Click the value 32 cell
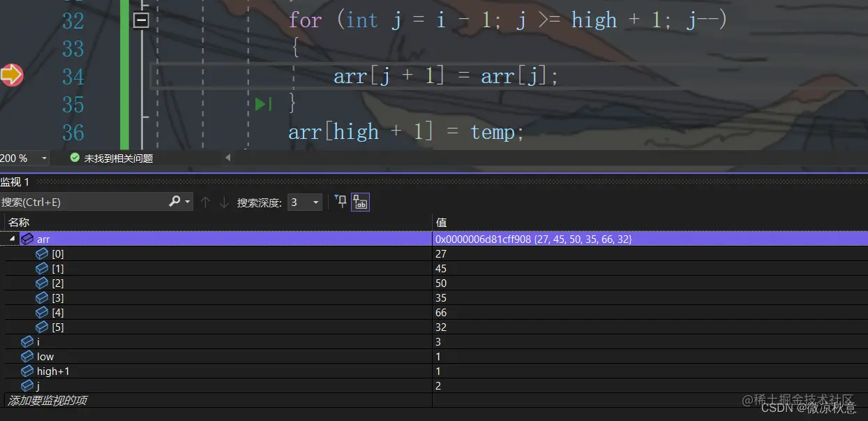This screenshot has height=421, width=868. click(650, 327)
